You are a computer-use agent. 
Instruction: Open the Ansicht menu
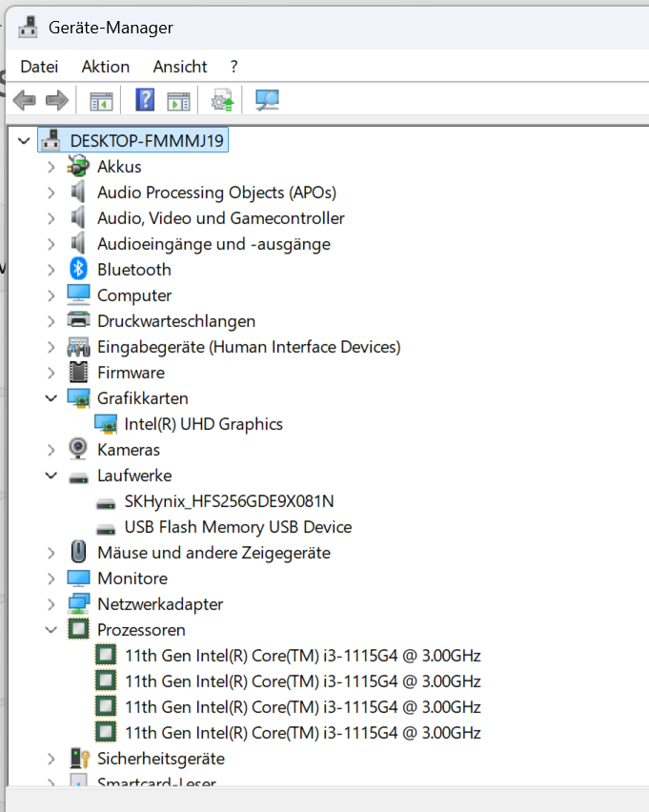[180, 67]
